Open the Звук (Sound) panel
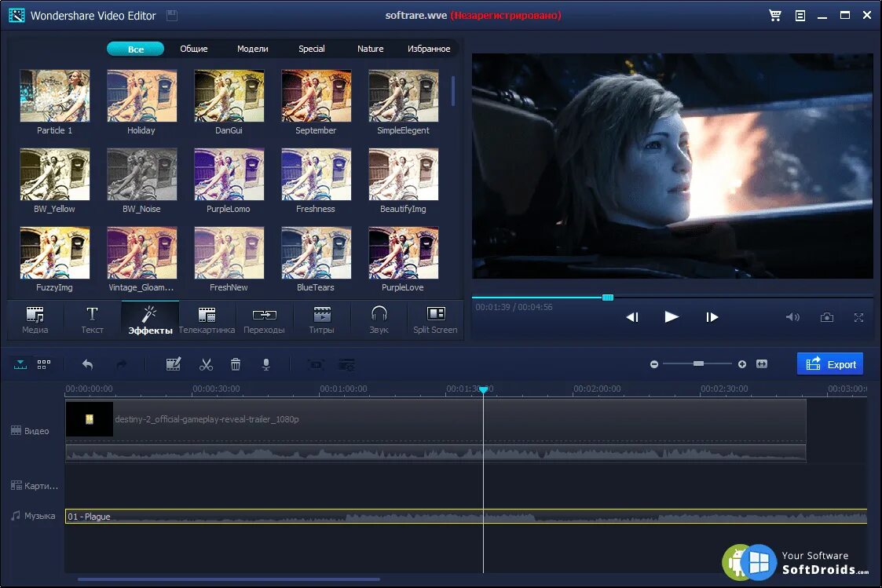This screenshot has height=588, width=882. coord(379,320)
